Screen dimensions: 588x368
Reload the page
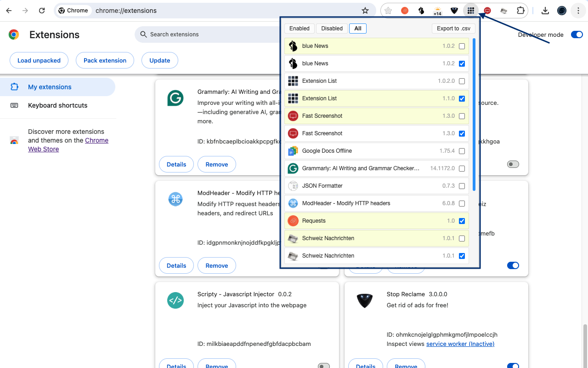coord(42,11)
